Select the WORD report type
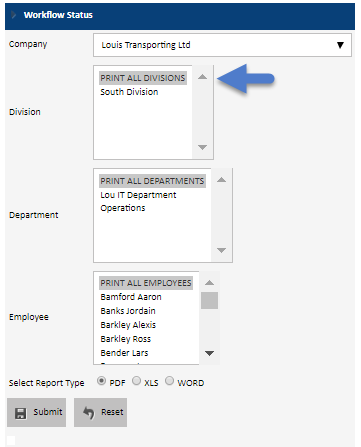 pyautogui.click(x=169, y=381)
